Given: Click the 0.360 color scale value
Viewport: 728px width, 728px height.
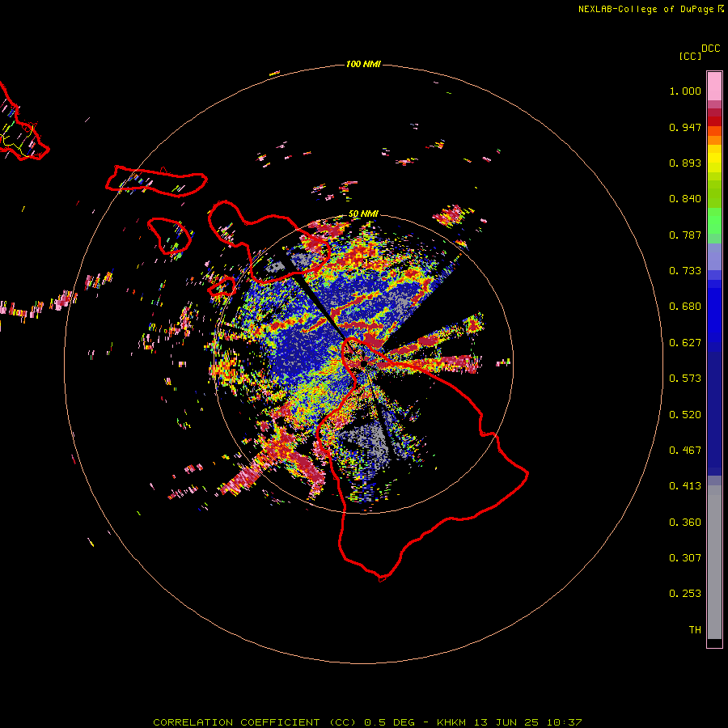Looking at the screenshot, I should 685,523.
